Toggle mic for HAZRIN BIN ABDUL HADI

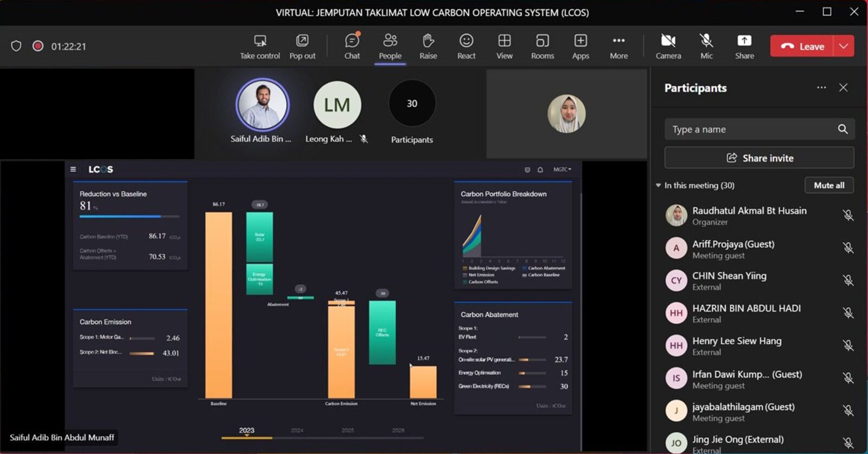[x=848, y=313]
